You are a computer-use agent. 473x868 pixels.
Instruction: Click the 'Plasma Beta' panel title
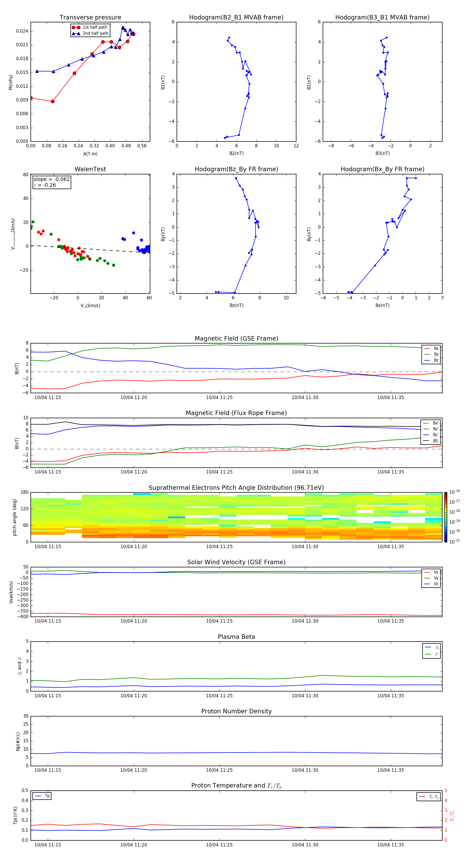click(236, 637)
